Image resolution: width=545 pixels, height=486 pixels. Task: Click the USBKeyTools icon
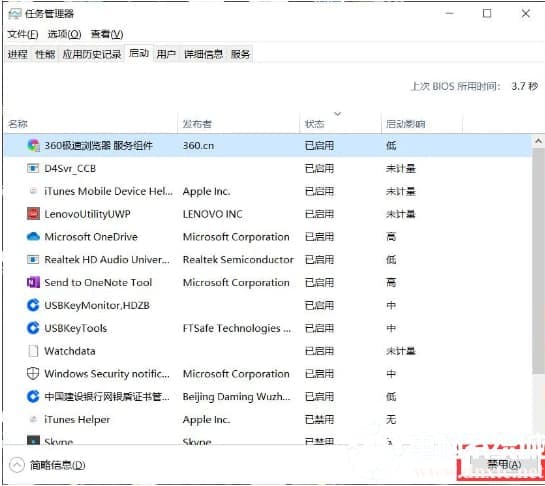(x=33, y=328)
